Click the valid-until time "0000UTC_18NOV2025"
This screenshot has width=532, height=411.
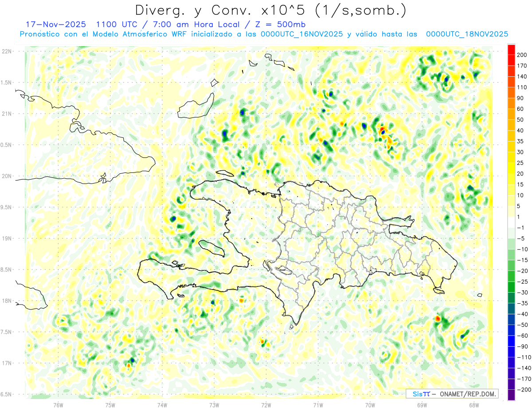point(467,34)
